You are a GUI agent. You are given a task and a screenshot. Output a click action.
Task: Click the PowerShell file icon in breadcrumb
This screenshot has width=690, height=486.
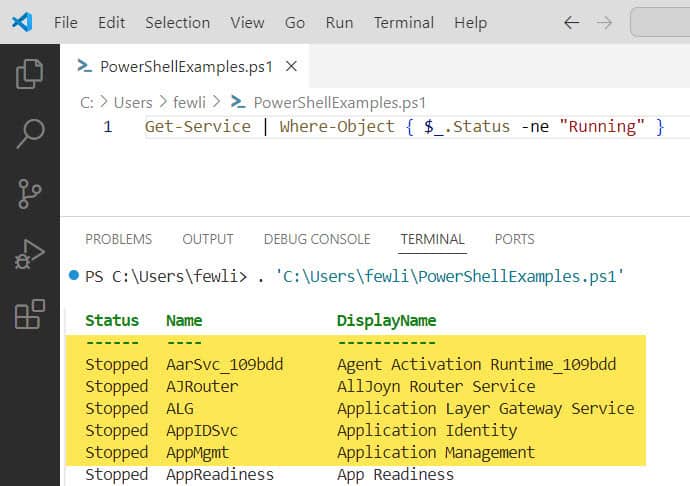click(x=238, y=102)
